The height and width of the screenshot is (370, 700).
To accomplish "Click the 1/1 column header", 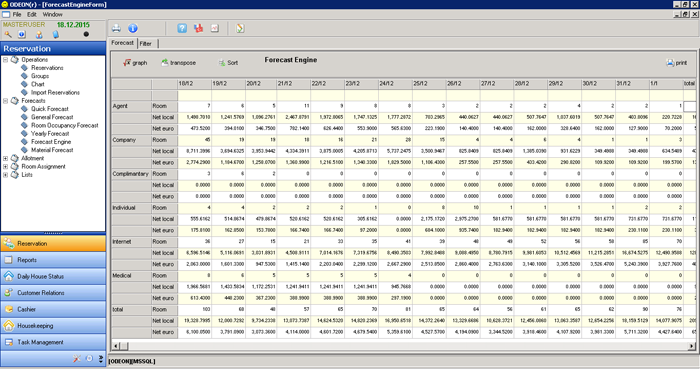I will (666, 83).
